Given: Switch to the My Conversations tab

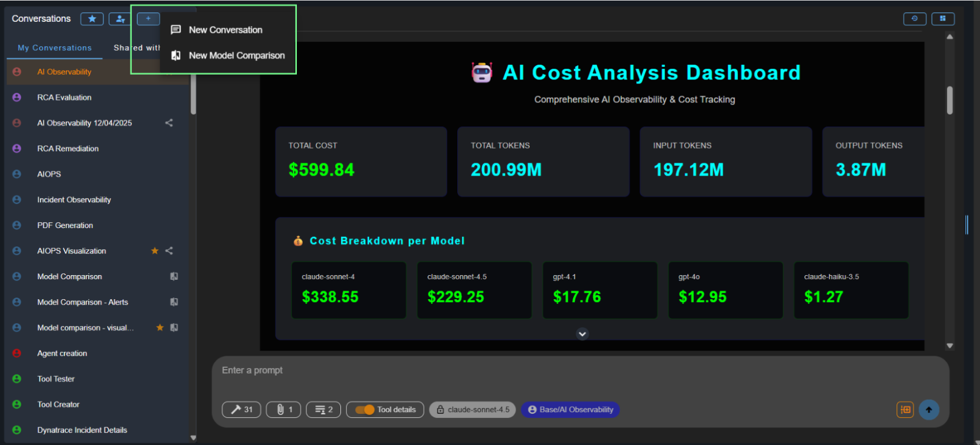Looking at the screenshot, I should pyautogui.click(x=55, y=48).
